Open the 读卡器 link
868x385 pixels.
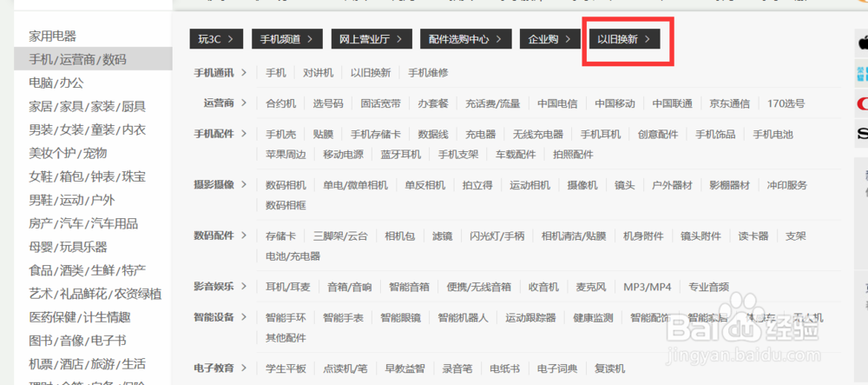coord(753,236)
